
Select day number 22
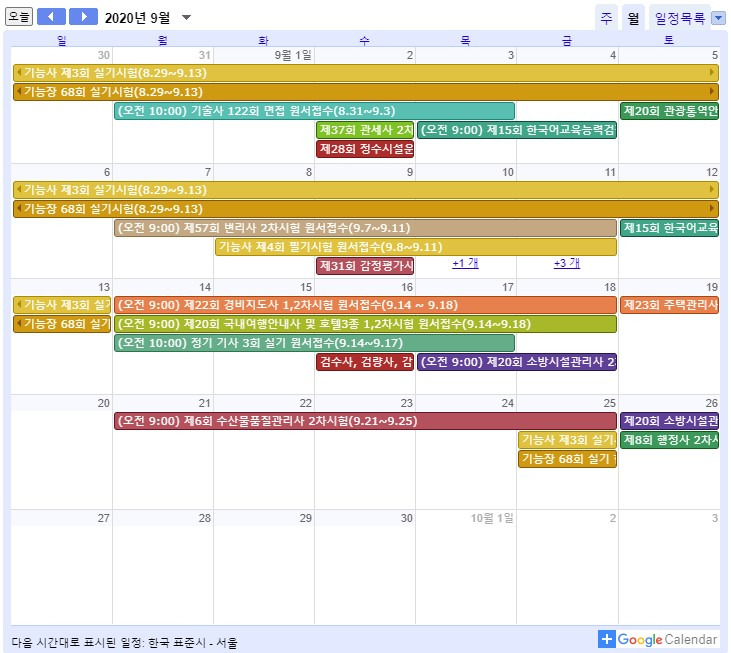[306, 403]
